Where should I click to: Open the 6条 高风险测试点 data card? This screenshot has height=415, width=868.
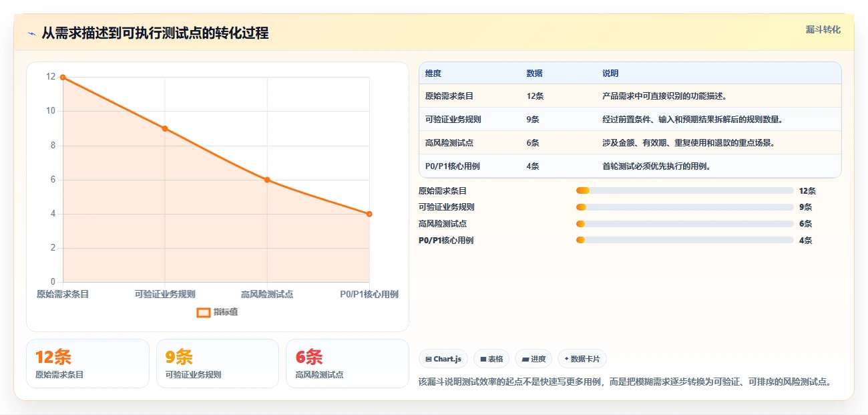347,364
